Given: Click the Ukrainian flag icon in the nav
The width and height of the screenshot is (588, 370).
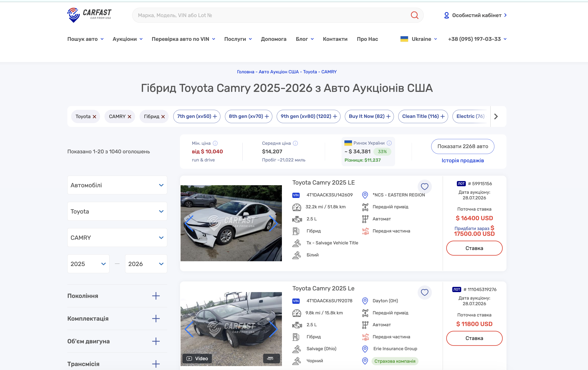Looking at the screenshot, I should click(404, 39).
